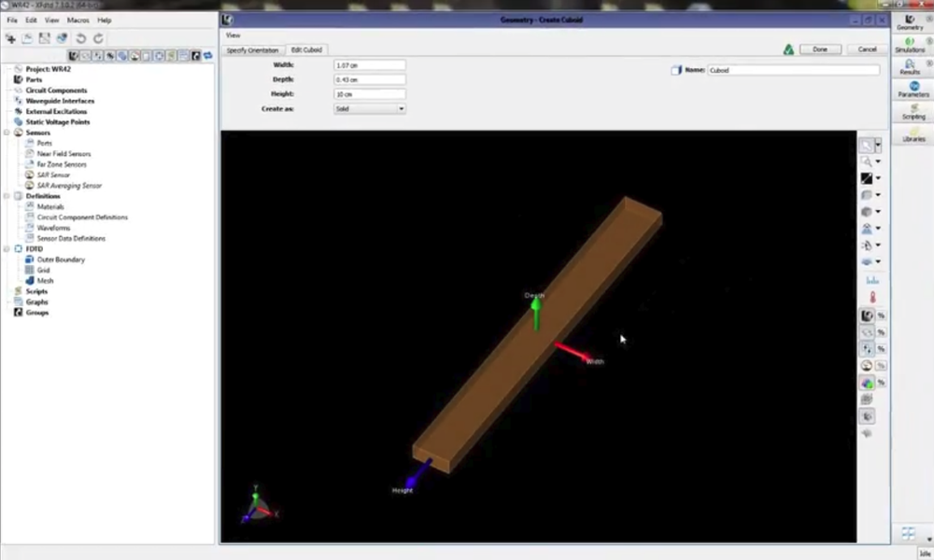
Task: Click the Depth input field
Action: coord(369,79)
